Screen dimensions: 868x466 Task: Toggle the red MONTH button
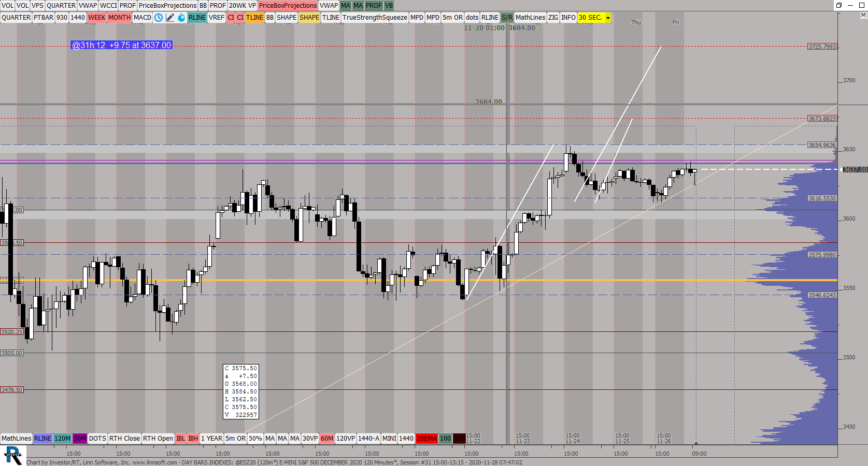point(119,17)
